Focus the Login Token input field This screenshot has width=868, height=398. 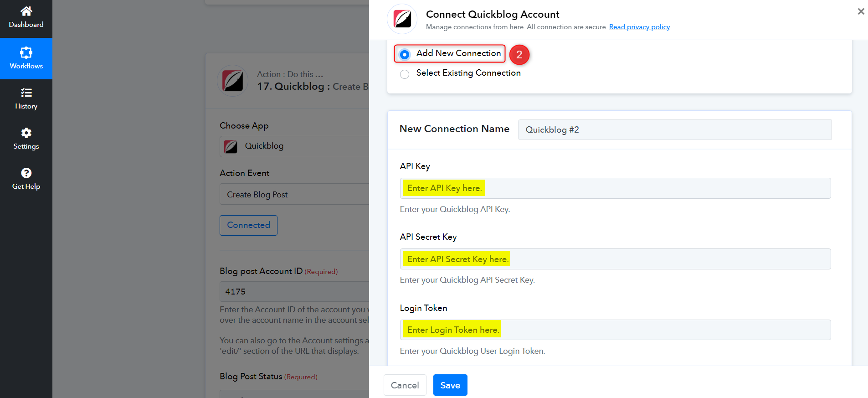tap(615, 330)
